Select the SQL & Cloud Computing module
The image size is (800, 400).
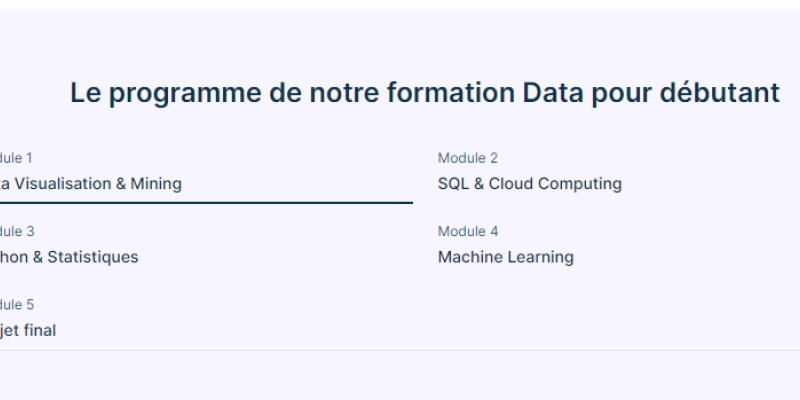pyautogui.click(x=530, y=184)
